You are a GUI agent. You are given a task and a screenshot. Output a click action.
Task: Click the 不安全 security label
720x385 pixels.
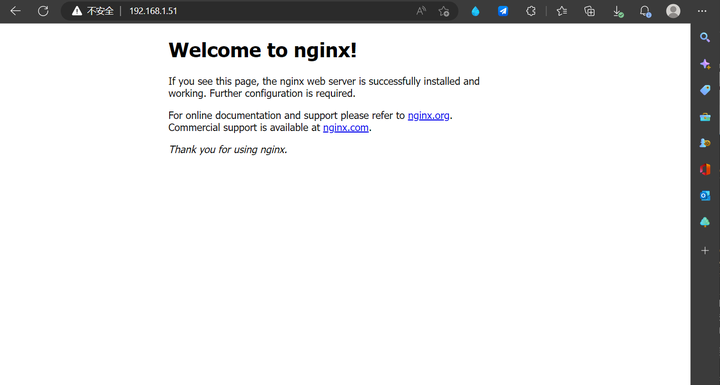click(100, 11)
